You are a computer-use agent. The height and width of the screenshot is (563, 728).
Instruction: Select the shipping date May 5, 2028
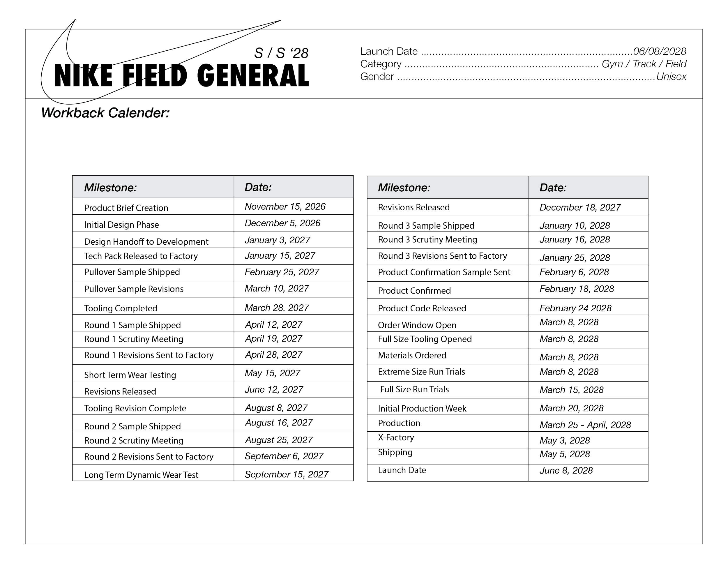coord(565,454)
